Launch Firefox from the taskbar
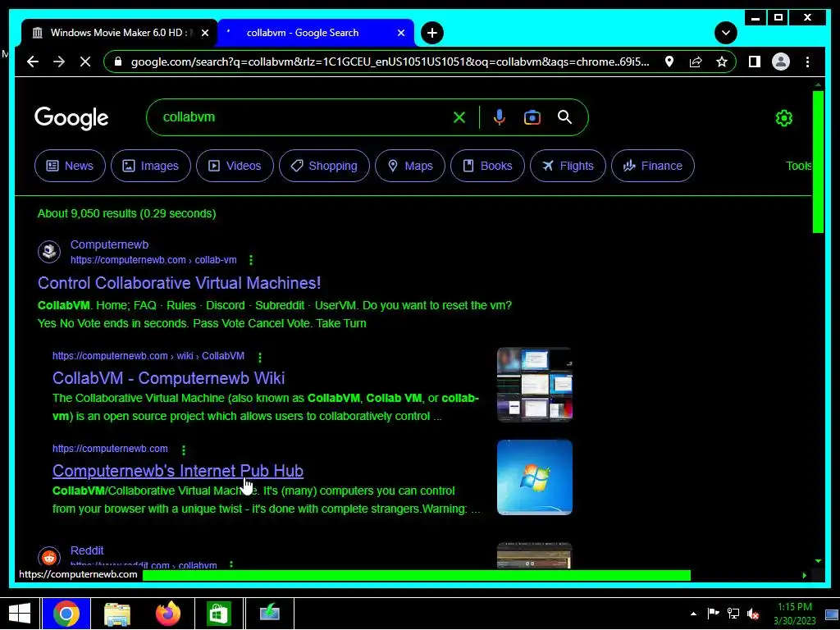Image resolution: width=840 pixels, height=630 pixels. (168, 614)
